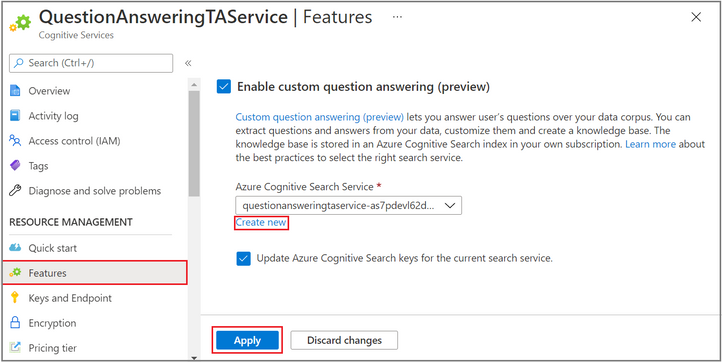Screen dimensions: 722x362
Task: Click the Create new link
Action: (x=261, y=223)
